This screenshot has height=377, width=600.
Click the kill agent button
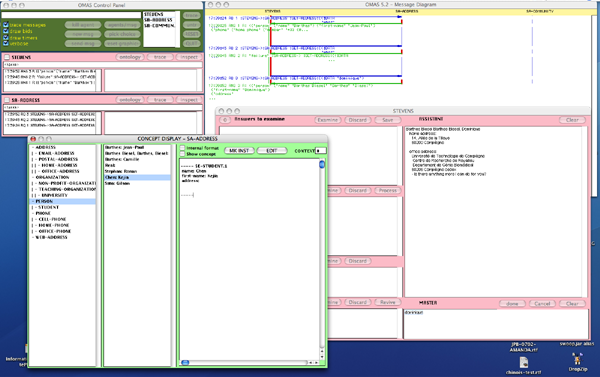[83, 25]
